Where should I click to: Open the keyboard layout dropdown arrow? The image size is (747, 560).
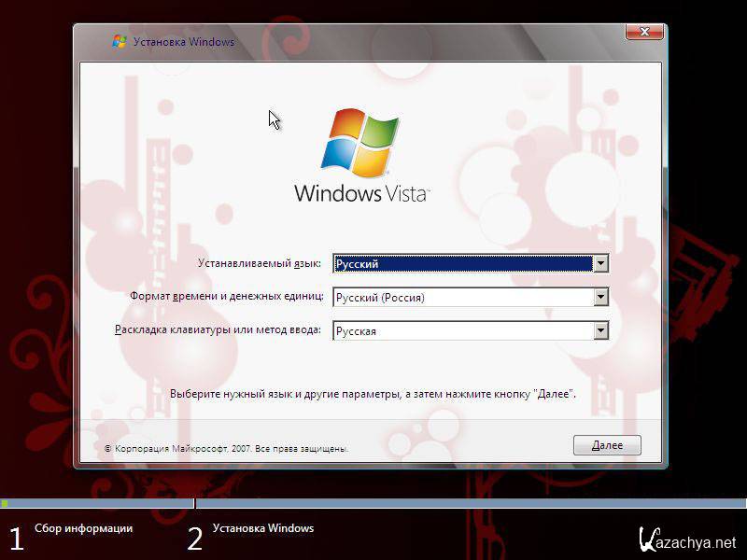(x=601, y=331)
